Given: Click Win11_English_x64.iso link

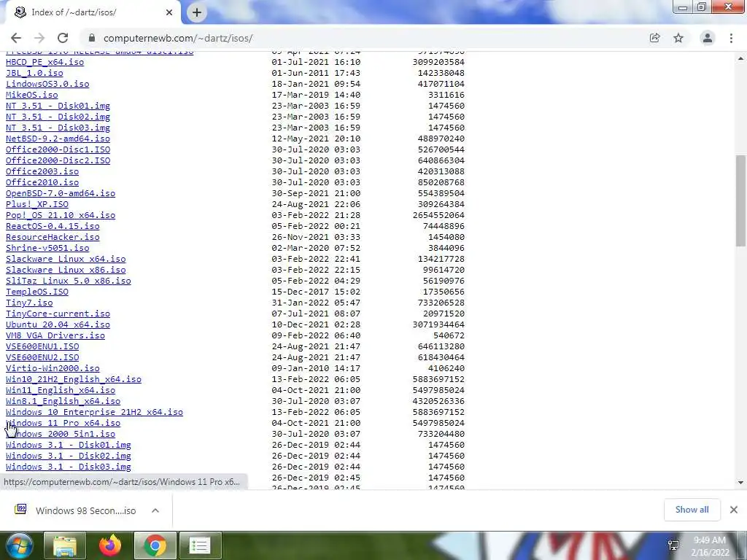Looking at the screenshot, I should pos(61,391).
